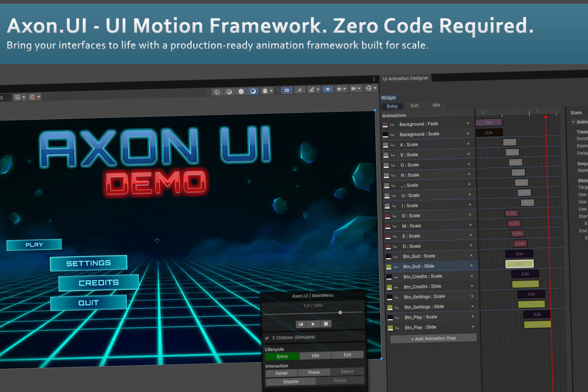Click the grid snapping icon
The image size is (588, 392).
(x=17, y=97)
